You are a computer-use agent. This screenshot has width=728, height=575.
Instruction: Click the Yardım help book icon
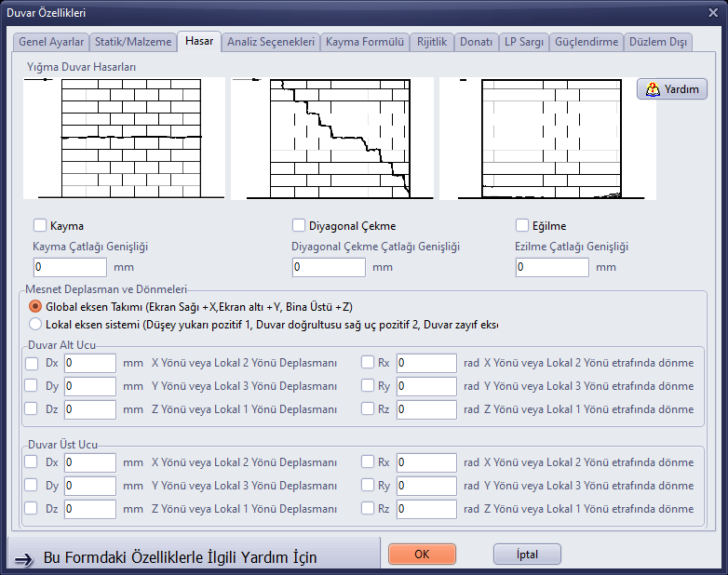[653, 89]
